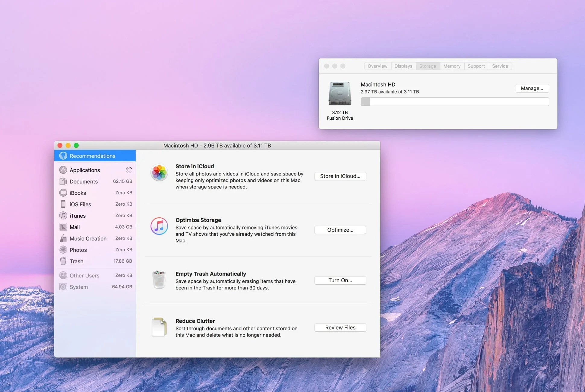Click the loading spinner next to Applications
Image resolution: width=585 pixels, height=392 pixels.
coord(129,170)
